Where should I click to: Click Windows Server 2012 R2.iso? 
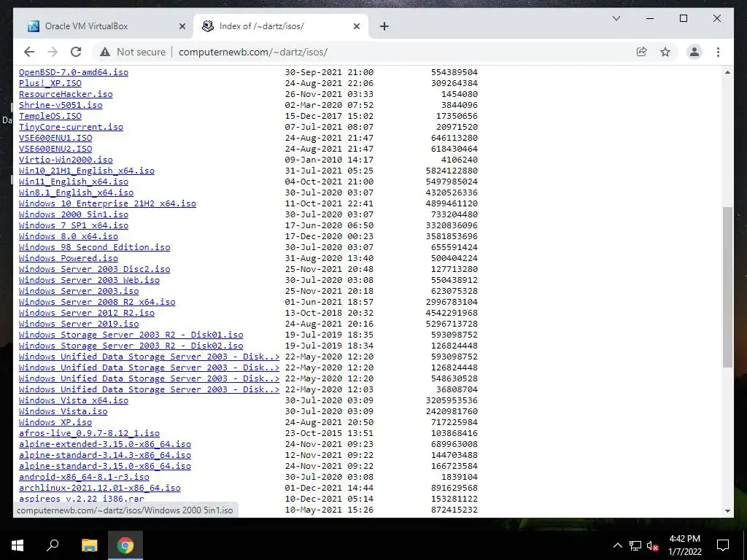click(x=87, y=314)
